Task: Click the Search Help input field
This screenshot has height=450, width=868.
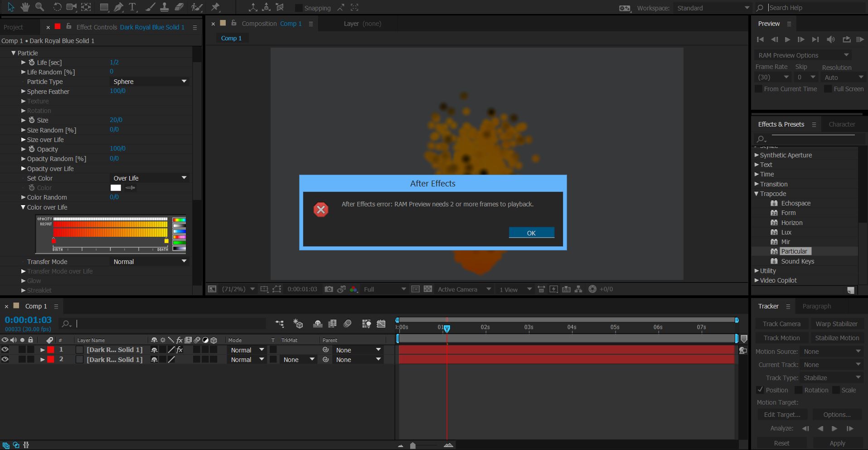Action: [816, 8]
